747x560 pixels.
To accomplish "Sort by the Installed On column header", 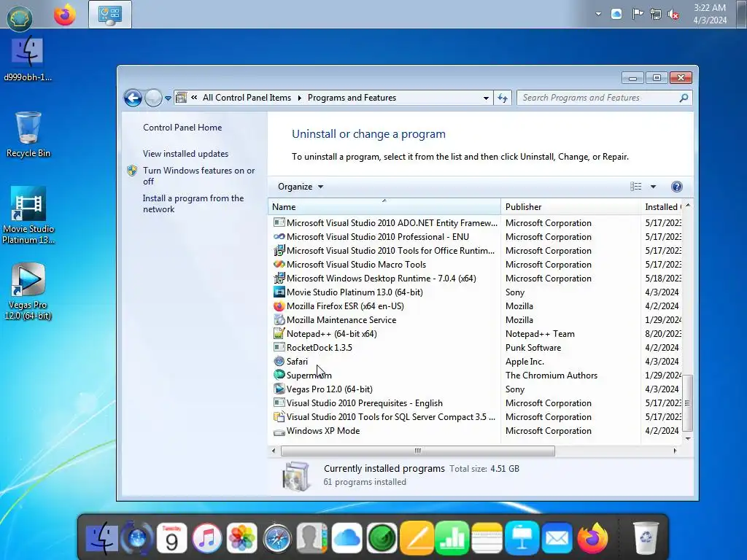I will pos(661,207).
